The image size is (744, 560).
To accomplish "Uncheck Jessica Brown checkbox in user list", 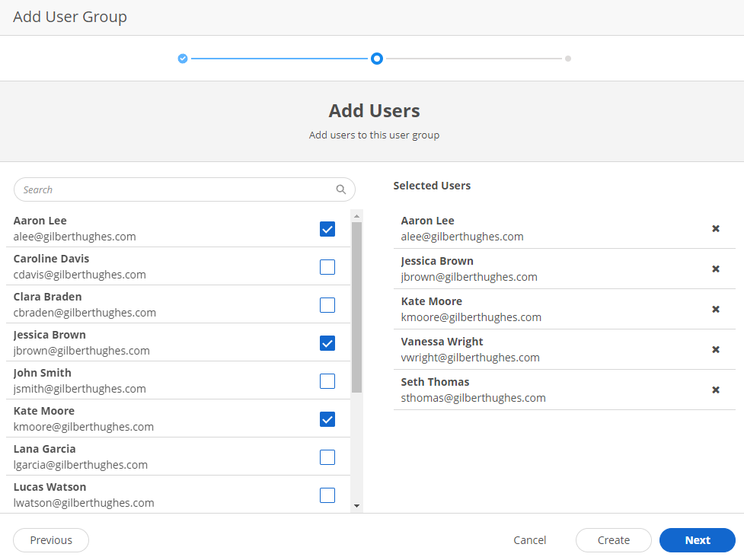I will [327, 343].
